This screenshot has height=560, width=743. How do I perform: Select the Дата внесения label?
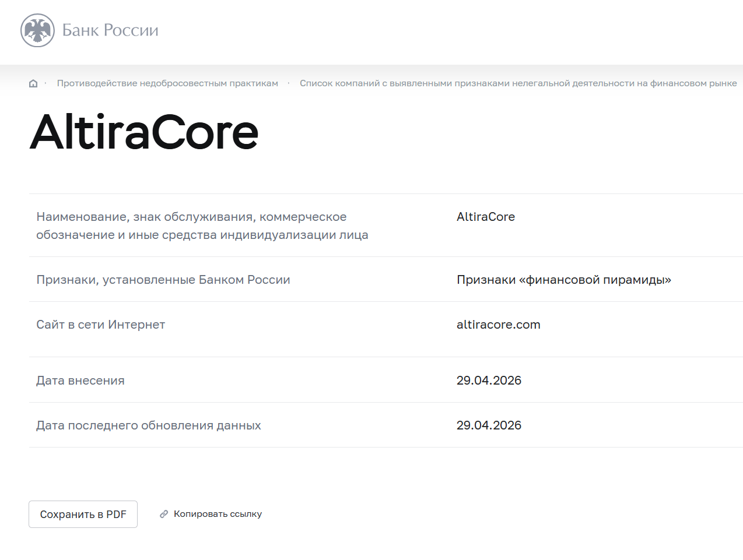(80, 381)
